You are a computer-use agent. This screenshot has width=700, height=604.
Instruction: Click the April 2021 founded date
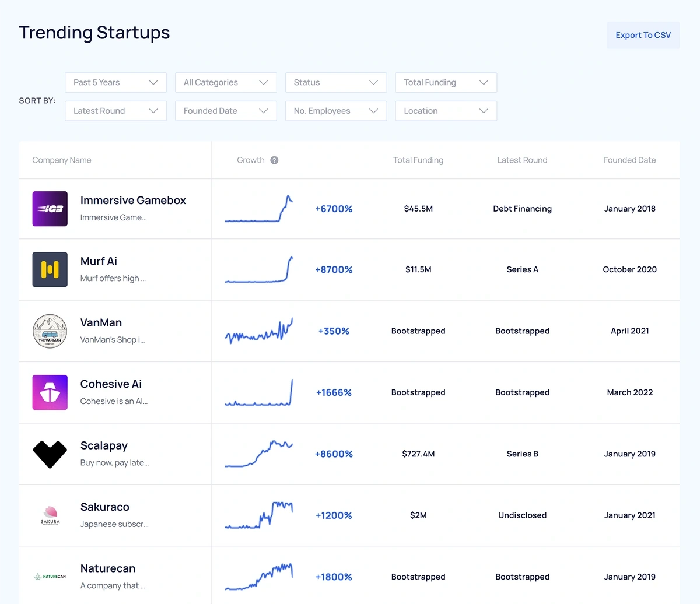point(630,331)
